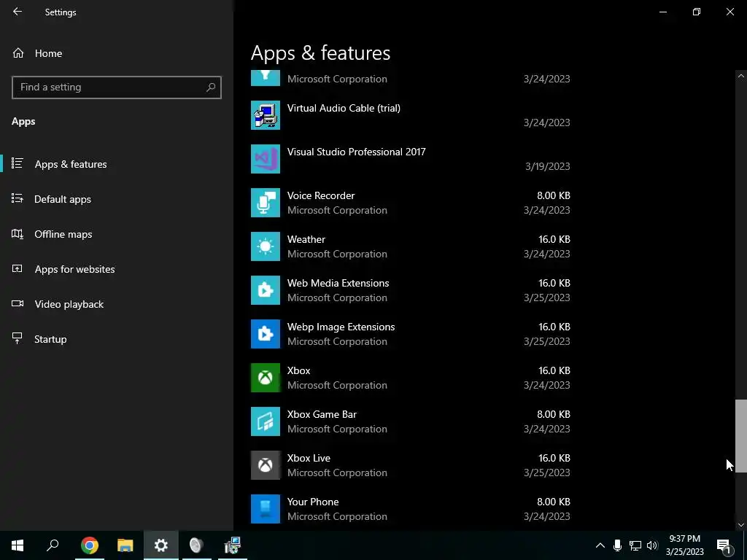The image size is (747, 560).
Task: Select Your Phone entry
Action: click(x=411, y=509)
